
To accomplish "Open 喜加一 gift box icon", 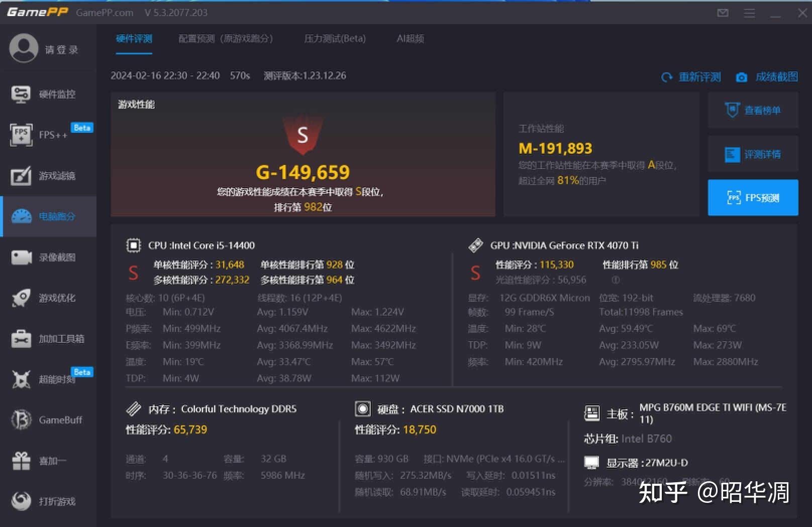I will tap(21, 461).
